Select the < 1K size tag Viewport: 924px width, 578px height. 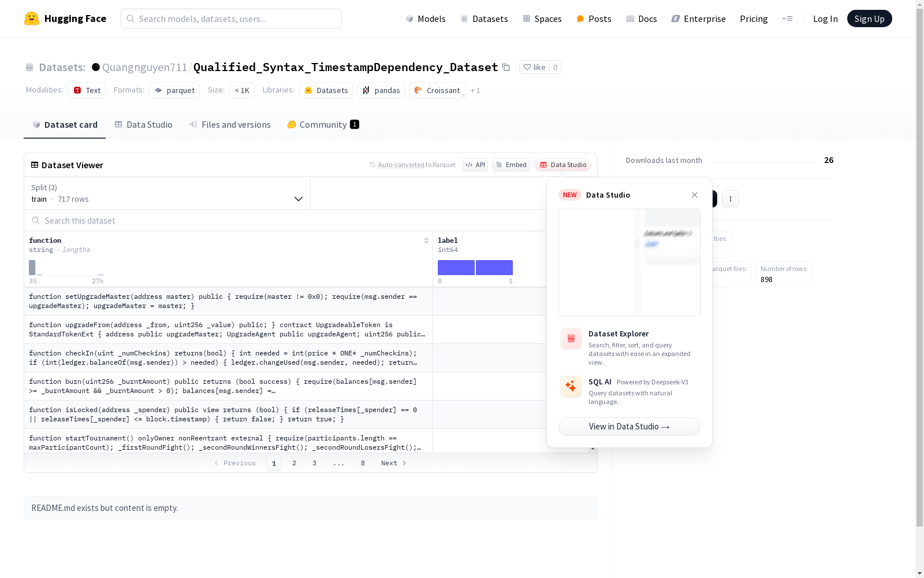point(242,90)
